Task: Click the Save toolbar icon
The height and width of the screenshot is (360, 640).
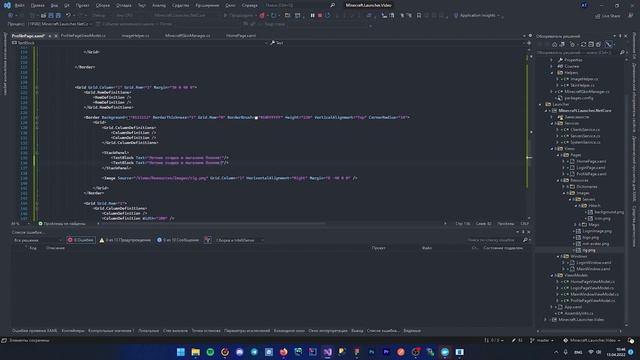Action: pyautogui.click(x=51, y=16)
